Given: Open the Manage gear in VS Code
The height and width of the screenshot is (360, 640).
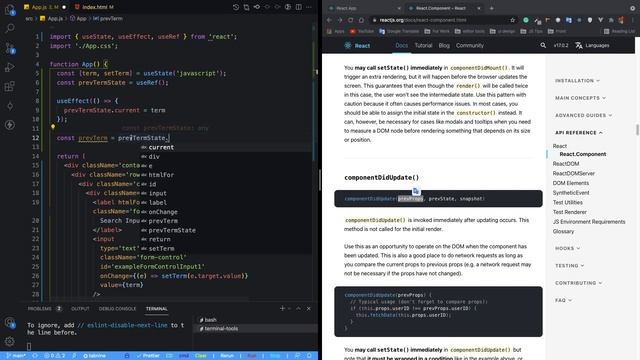Looking at the screenshot, I should click(x=9, y=341).
